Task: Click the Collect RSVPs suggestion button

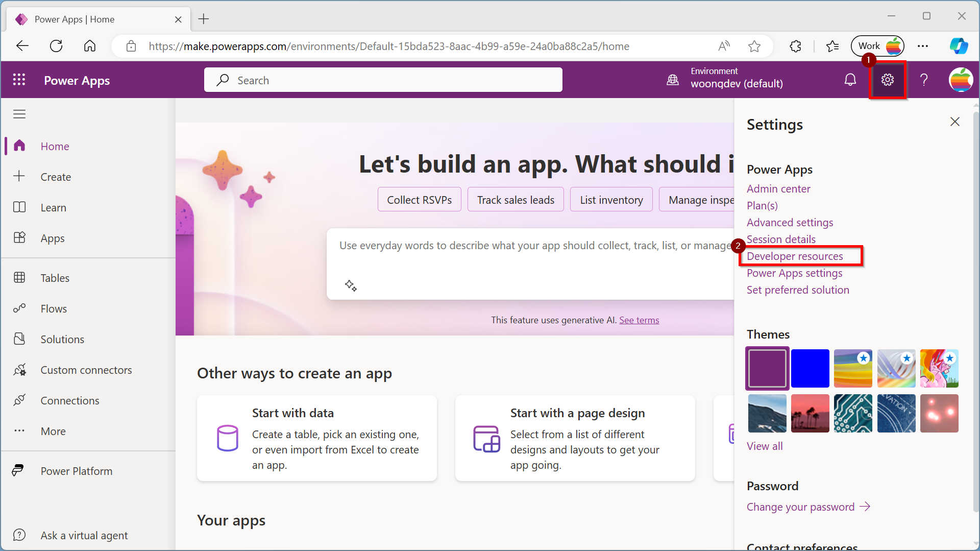Action: pos(419,199)
